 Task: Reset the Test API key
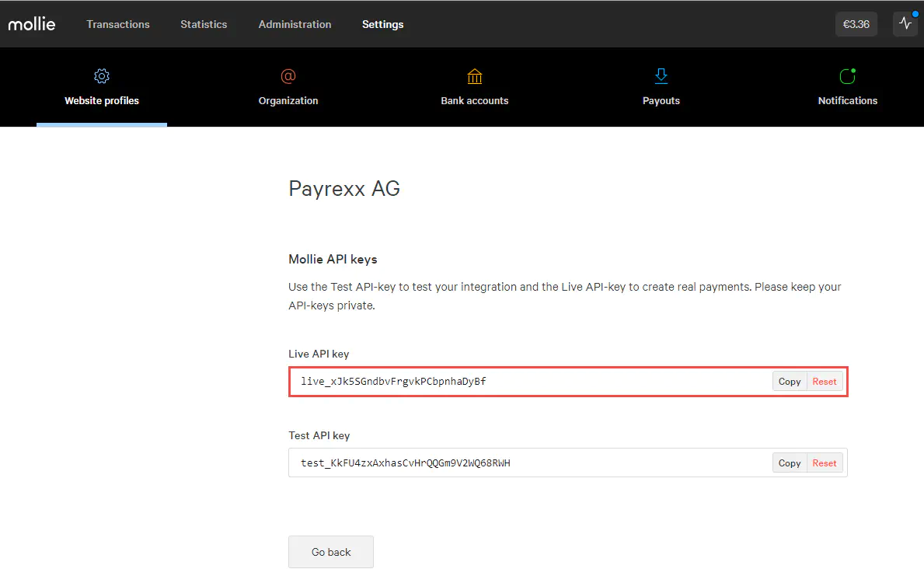825,463
